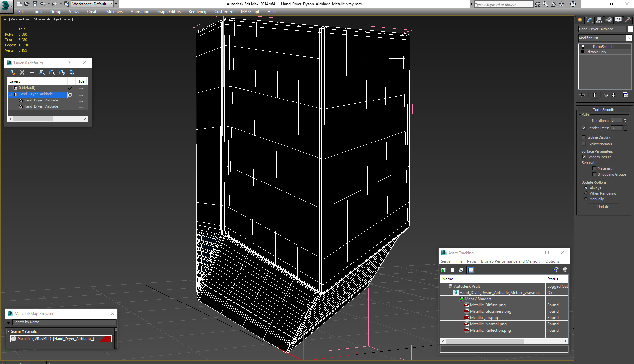Click the Freeze All Layers snowflake icon

[72, 72]
